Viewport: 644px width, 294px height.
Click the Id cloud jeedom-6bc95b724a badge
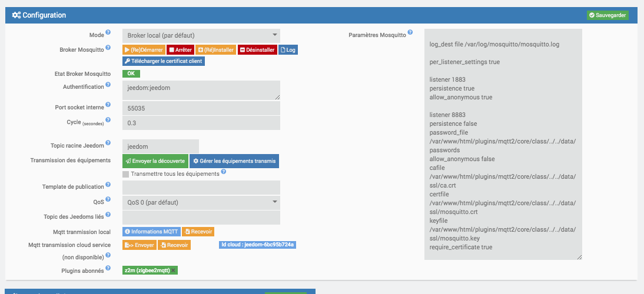point(257,245)
